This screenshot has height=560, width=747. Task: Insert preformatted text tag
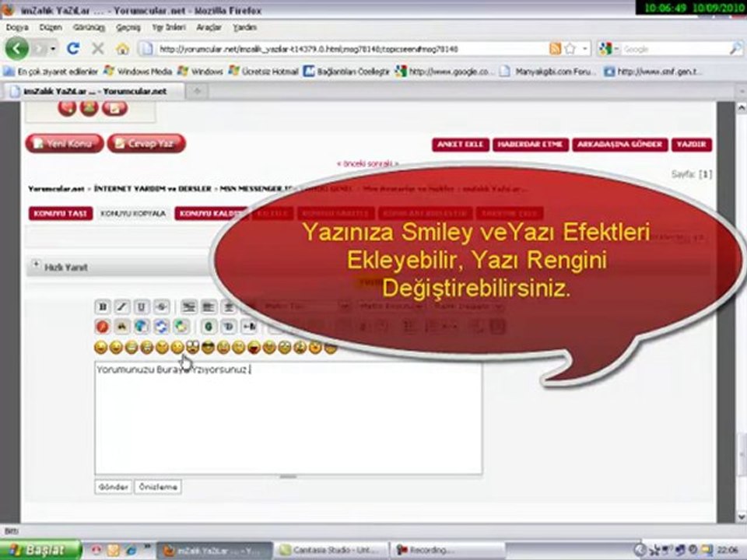188,306
